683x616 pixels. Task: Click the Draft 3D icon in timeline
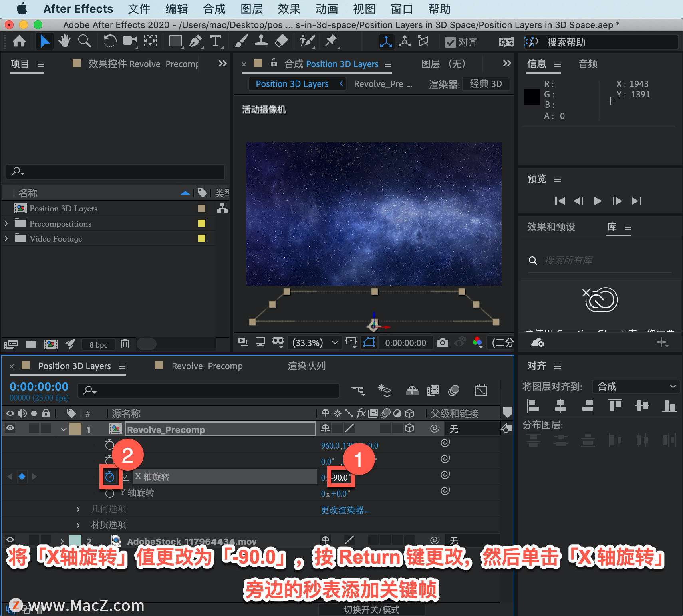coord(385,390)
